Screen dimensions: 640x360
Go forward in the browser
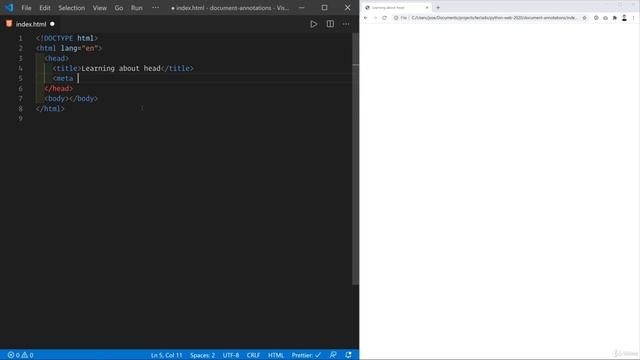(x=375, y=18)
